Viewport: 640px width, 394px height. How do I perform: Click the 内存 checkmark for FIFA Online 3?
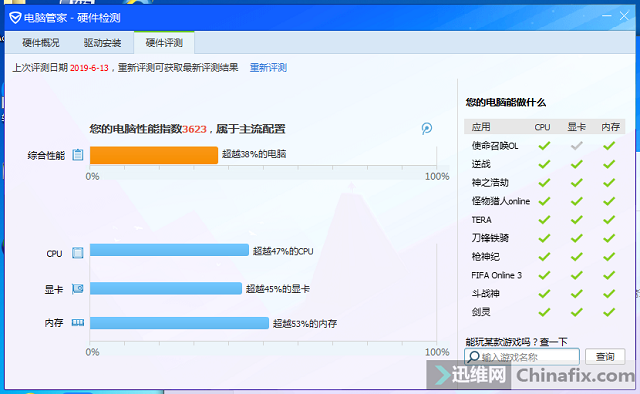coord(609,275)
